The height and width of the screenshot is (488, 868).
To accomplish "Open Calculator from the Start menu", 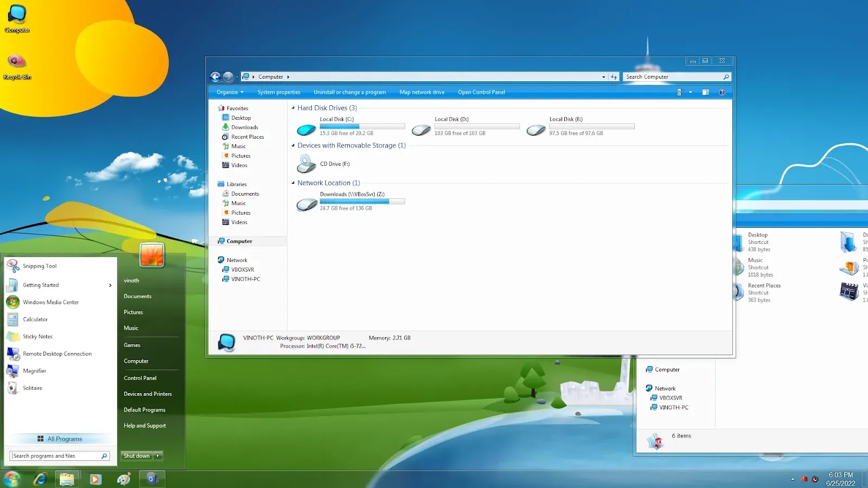I will click(61, 319).
